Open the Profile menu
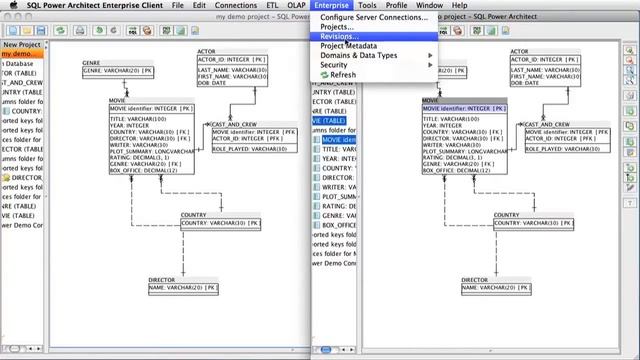This screenshot has width=640, height=360. tap(396, 5)
